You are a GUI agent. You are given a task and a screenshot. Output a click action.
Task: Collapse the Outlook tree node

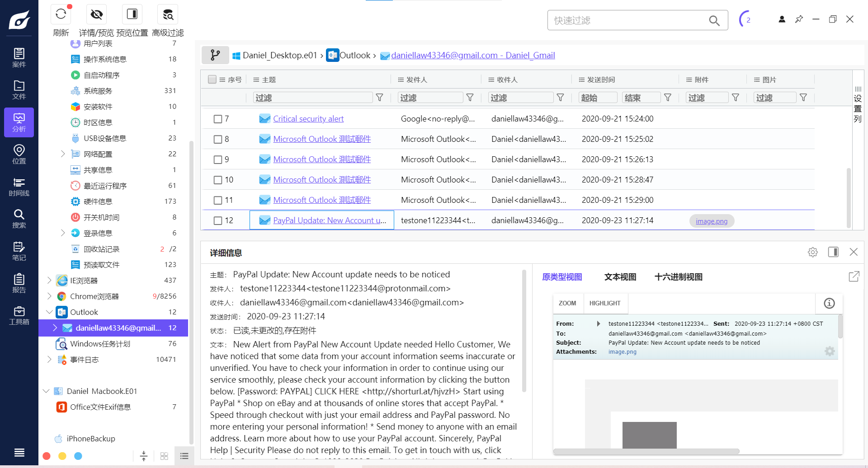[x=49, y=312]
